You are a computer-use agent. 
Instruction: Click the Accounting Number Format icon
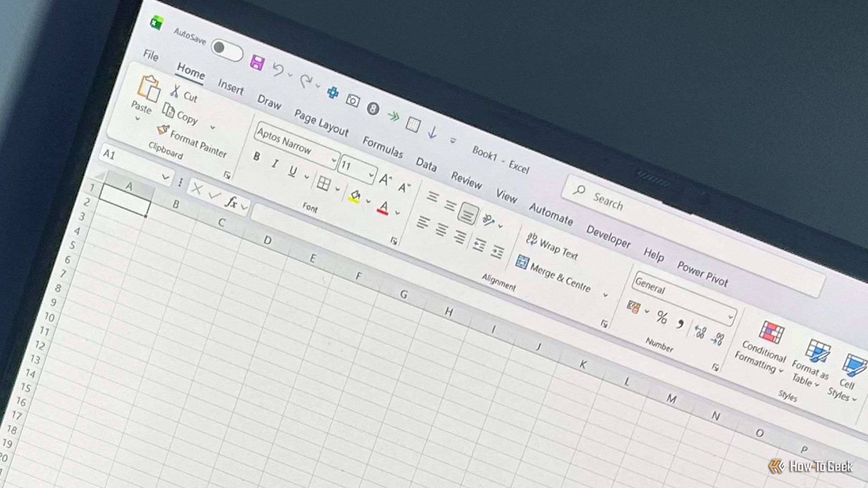[633, 307]
